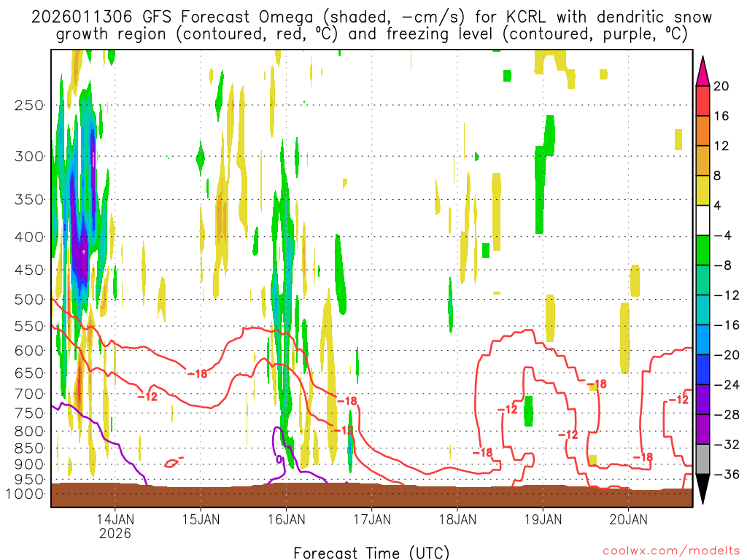This screenshot has width=747, height=560.
Task: Click the 14JAN date label on time axis
Action: click(115, 519)
